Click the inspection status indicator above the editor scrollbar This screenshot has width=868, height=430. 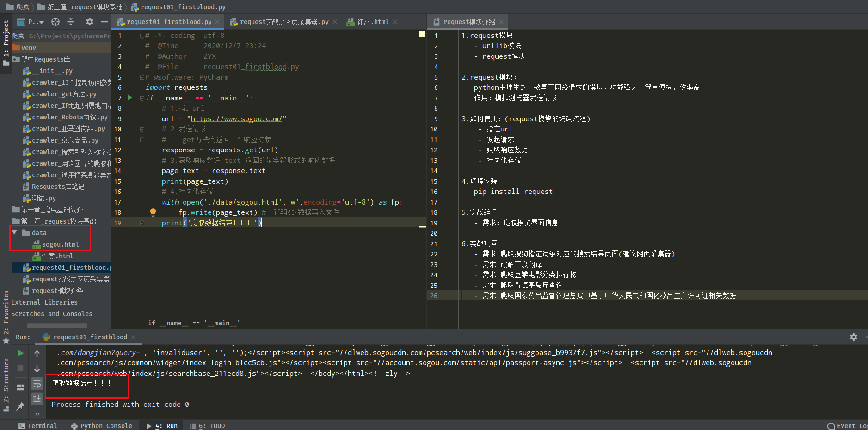[422, 33]
